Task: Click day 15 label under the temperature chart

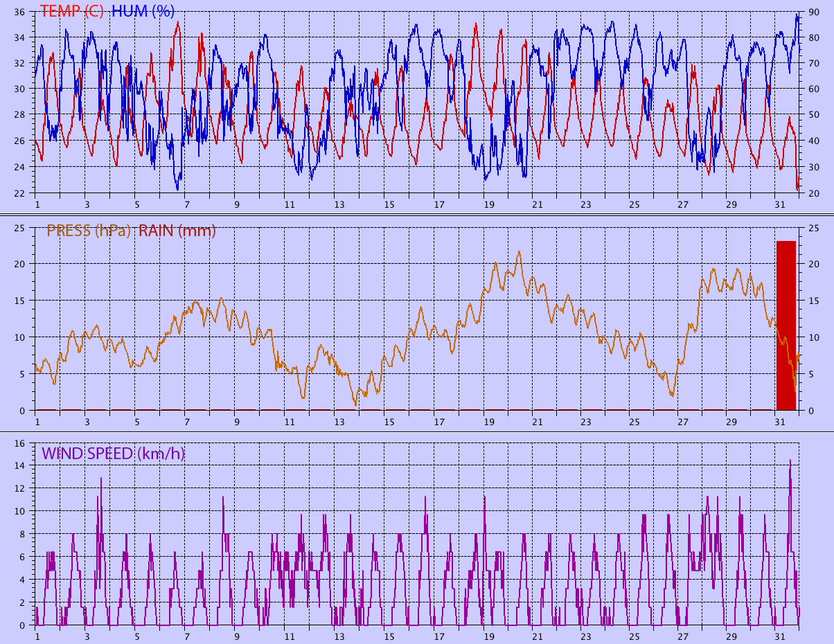Action: (x=389, y=205)
